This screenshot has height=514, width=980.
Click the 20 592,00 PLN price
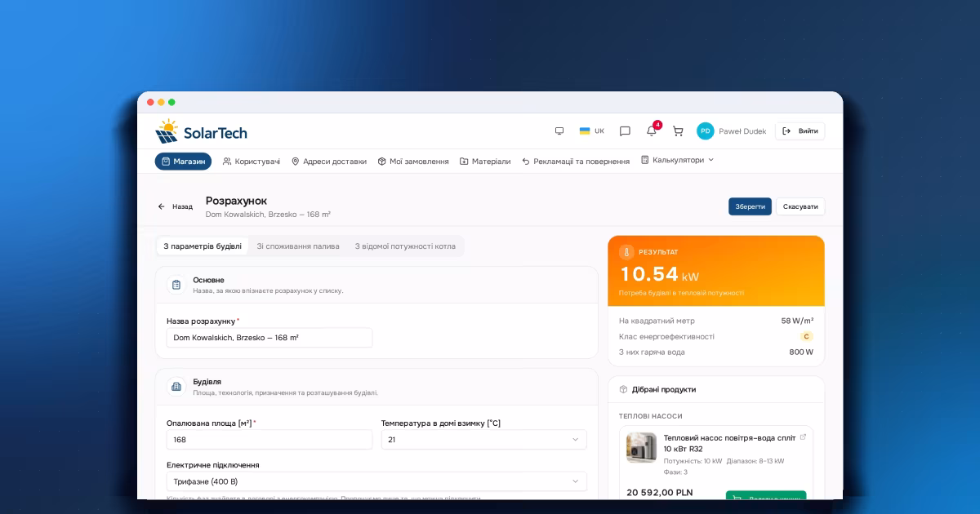click(659, 493)
